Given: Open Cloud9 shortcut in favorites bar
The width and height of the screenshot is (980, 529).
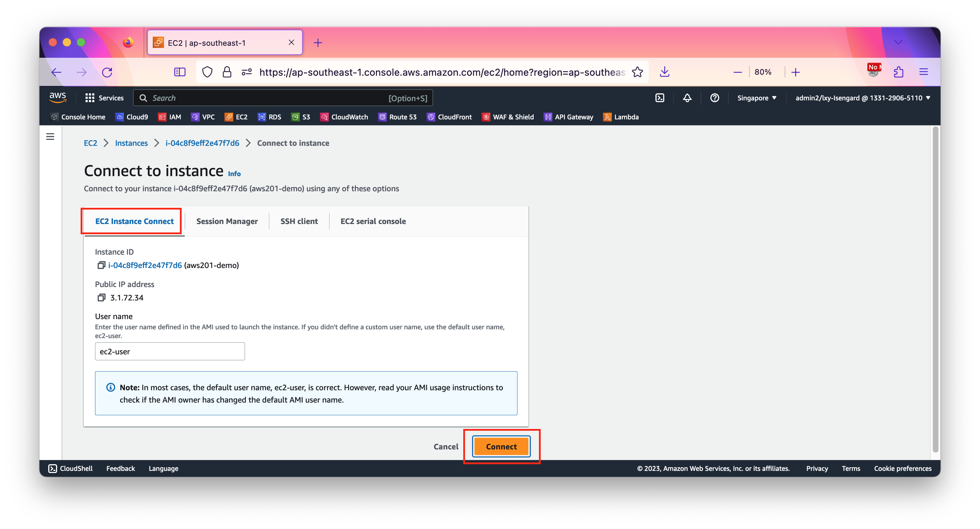Looking at the screenshot, I should pyautogui.click(x=132, y=117).
